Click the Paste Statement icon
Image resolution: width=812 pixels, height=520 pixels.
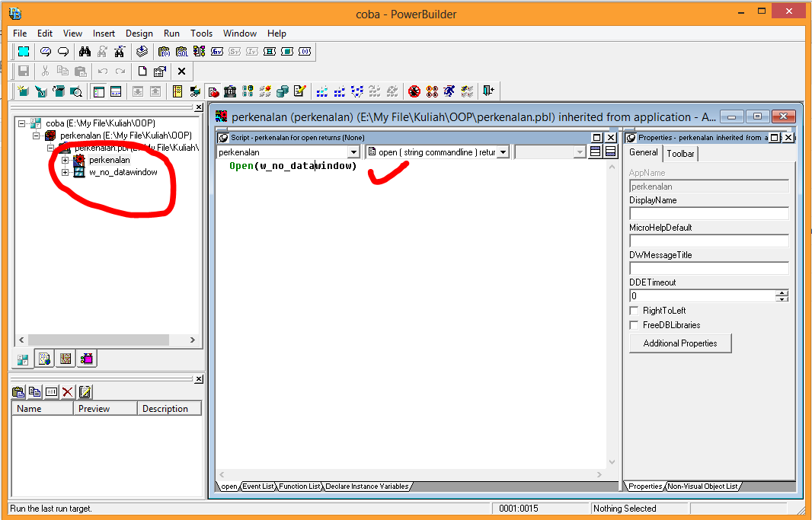(x=199, y=51)
